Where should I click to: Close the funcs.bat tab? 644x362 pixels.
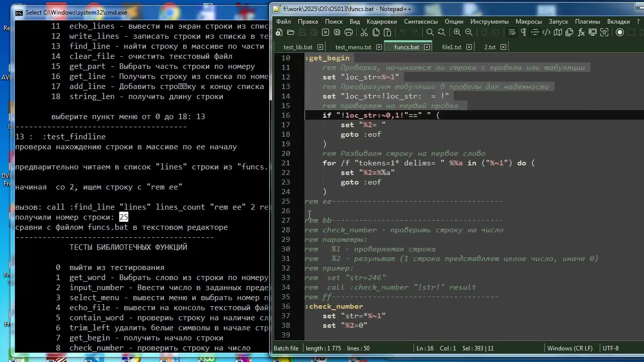point(427,47)
